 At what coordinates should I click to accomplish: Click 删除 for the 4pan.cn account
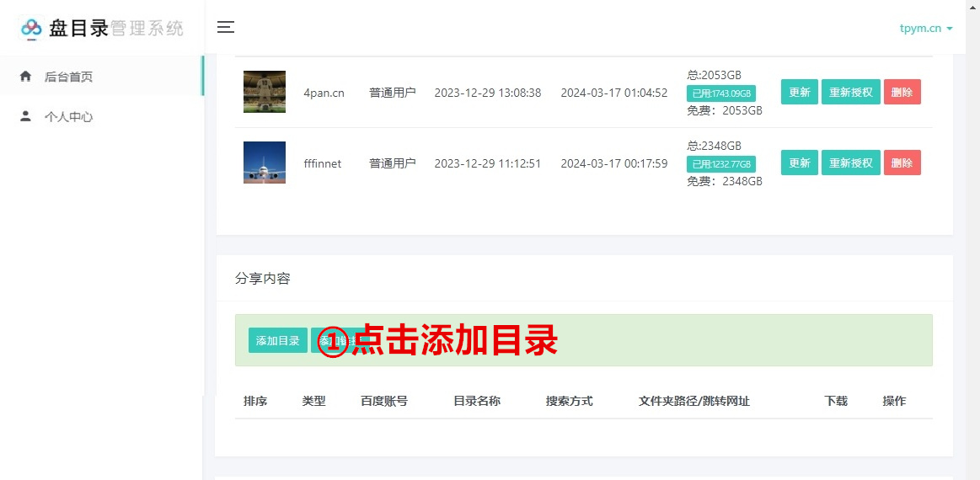[902, 92]
